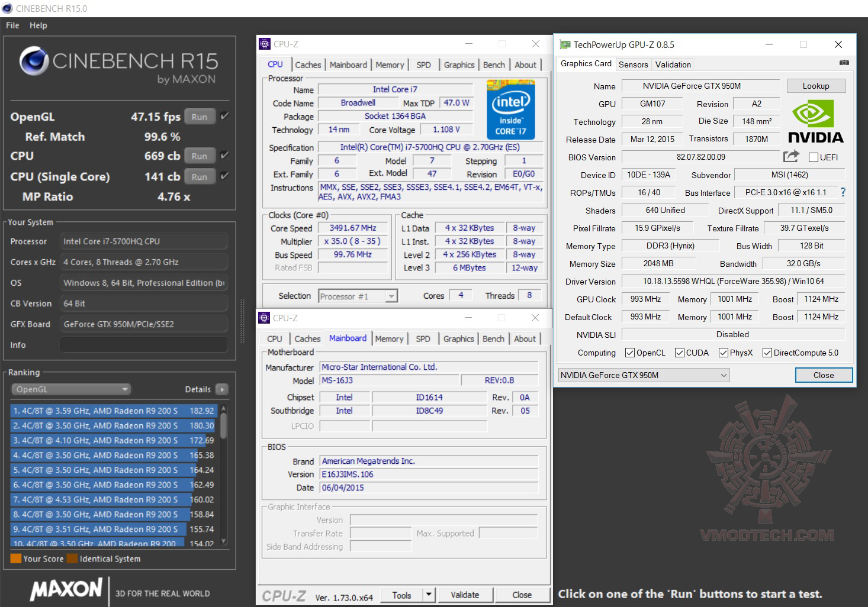Toggle the CUDA checkbox

click(680, 353)
